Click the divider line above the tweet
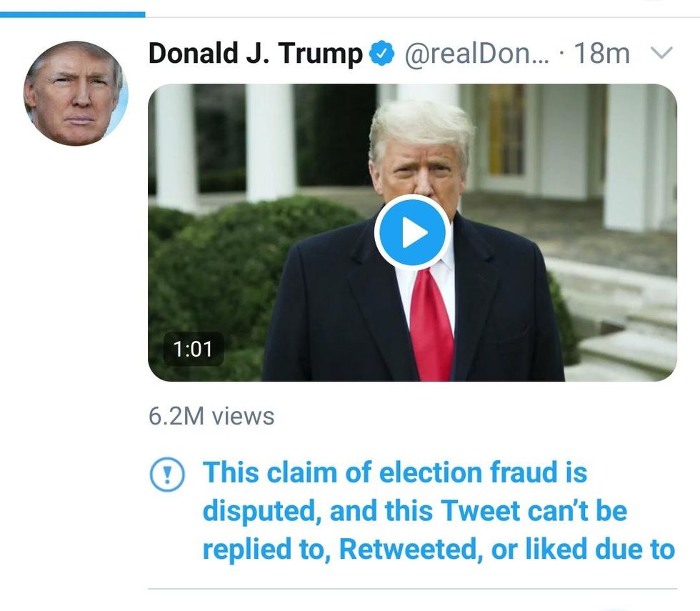This screenshot has width=700, height=611. [421, 17]
